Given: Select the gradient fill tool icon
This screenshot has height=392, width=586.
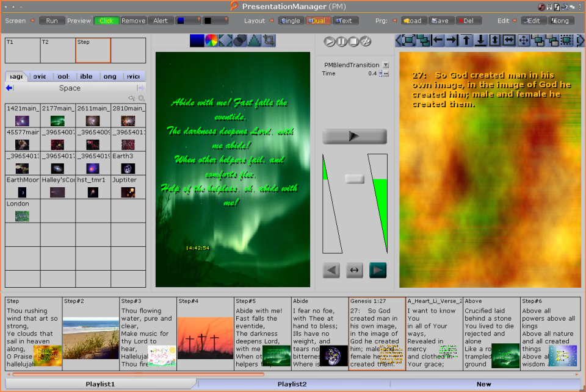Looking at the screenshot, I should [x=197, y=41].
